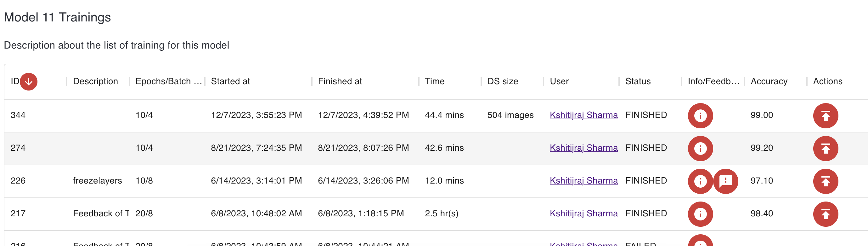Open info for training 274
The image size is (868, 246).
pyautogui.click(x=700, y=149)
